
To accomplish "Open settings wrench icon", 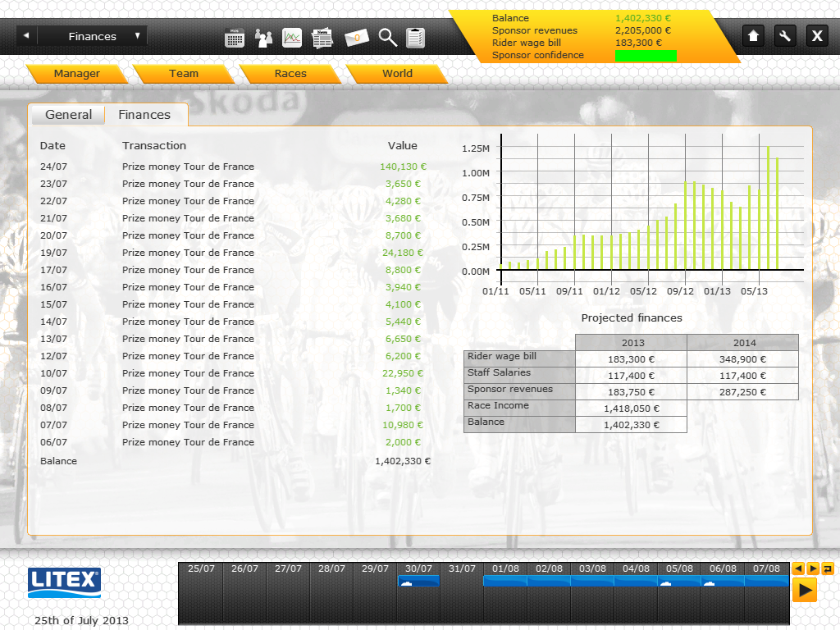I will [785, 36].
